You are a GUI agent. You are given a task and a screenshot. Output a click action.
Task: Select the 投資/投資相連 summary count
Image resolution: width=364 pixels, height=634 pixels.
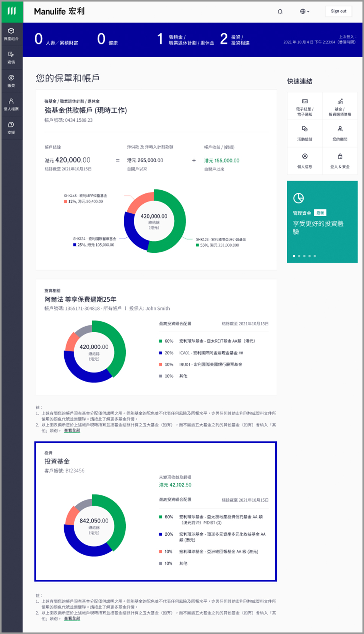(x=235, y=39)
